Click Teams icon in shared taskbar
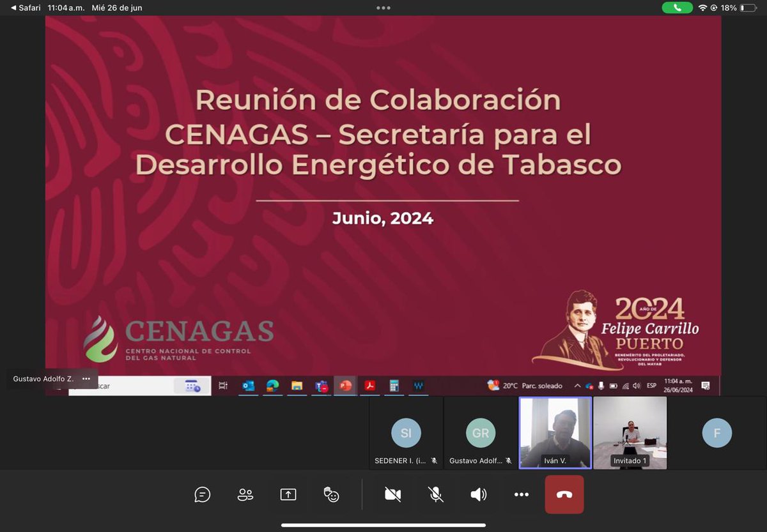This screenshot has height=532, width=767. tap(321, 386)
